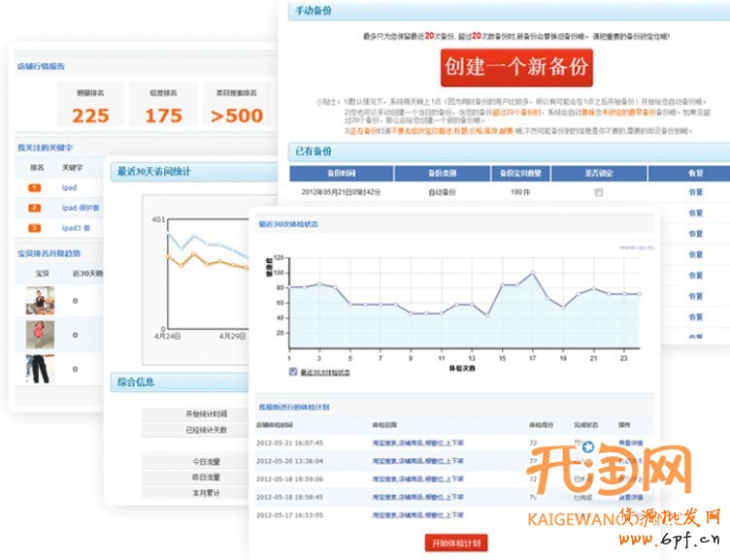Click the 是否锁定 column header
The height and width of the screenshot is (560, 730).
[x=598, y=174]
